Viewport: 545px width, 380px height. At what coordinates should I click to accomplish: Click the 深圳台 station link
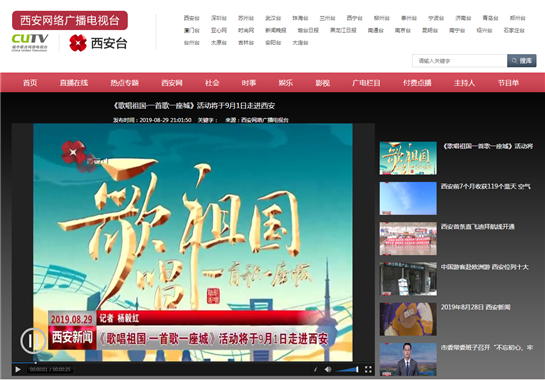pyautogui.click(x=219, y=18)
